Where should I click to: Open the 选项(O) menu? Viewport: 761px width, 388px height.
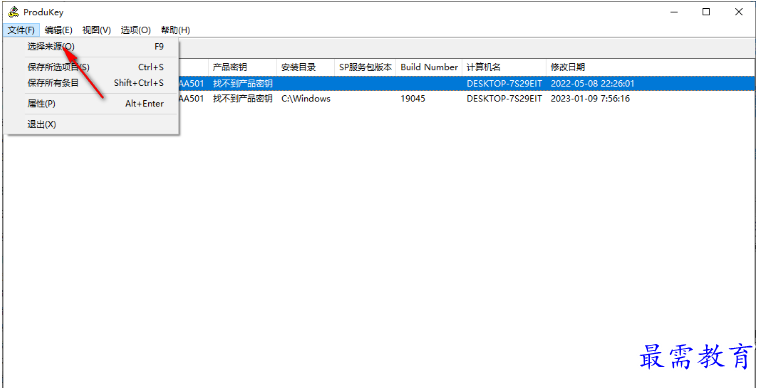(135, 30)
